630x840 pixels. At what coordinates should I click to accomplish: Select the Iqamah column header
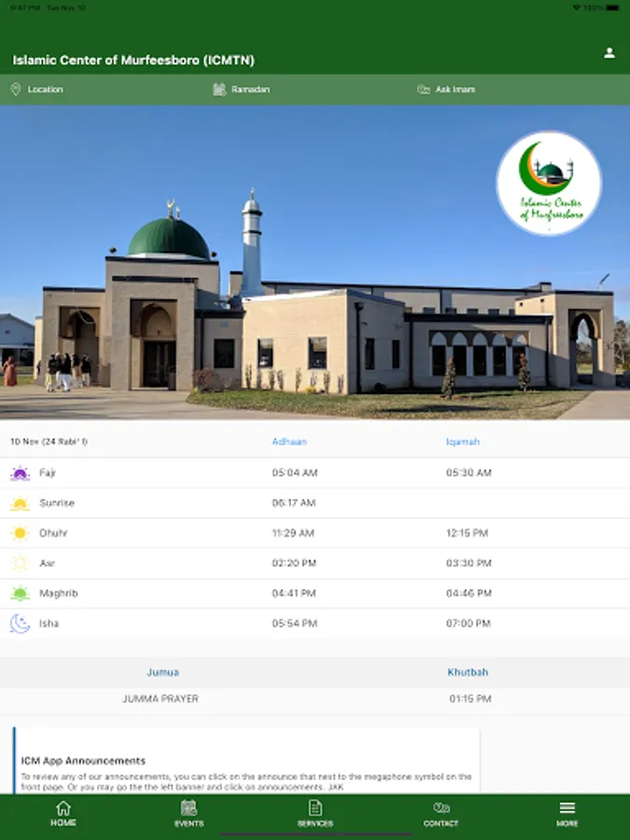click(x=463, y=441)
